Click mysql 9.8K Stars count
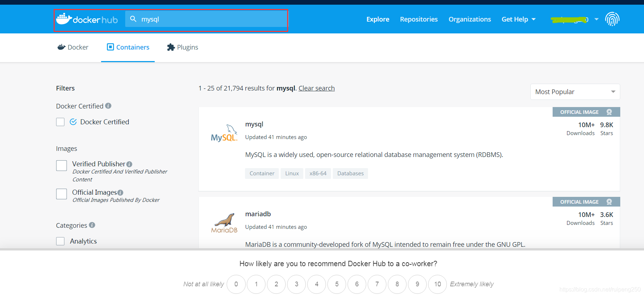 (607, 125)
